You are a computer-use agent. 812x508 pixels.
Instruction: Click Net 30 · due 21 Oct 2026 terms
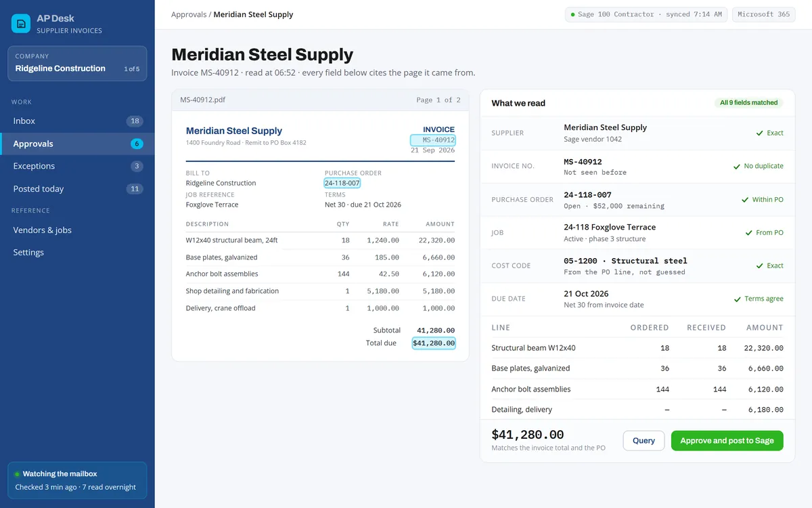tap(363, 205)
